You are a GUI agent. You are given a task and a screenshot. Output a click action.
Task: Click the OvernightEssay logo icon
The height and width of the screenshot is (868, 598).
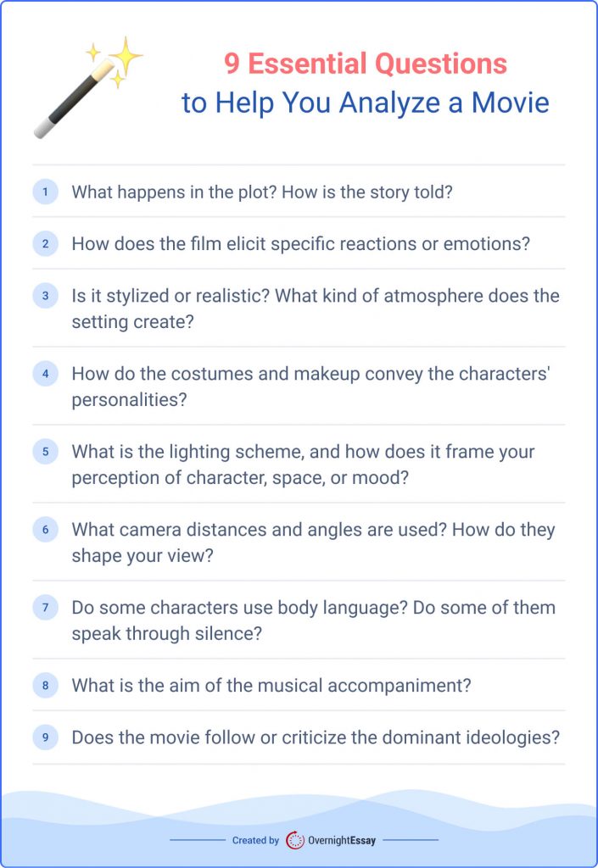pyautogui.click(x=295, y=840)
